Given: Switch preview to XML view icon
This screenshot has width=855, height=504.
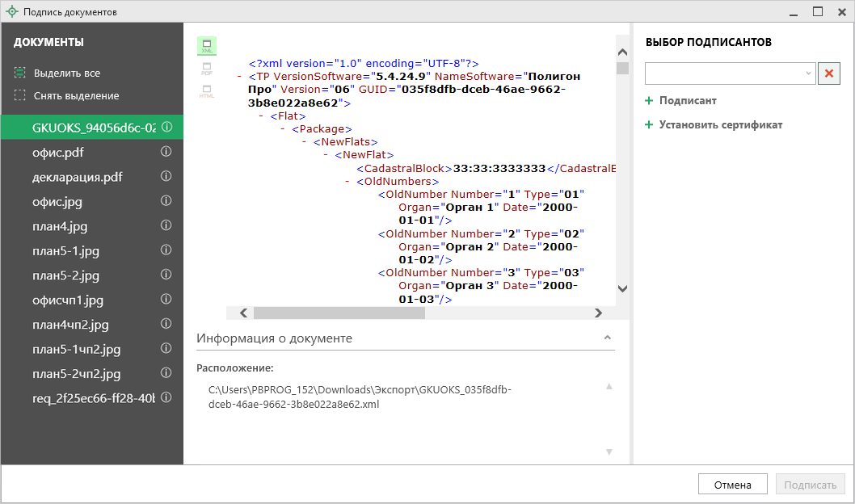Looking at the screenshot, I should [x=207, y=46].
